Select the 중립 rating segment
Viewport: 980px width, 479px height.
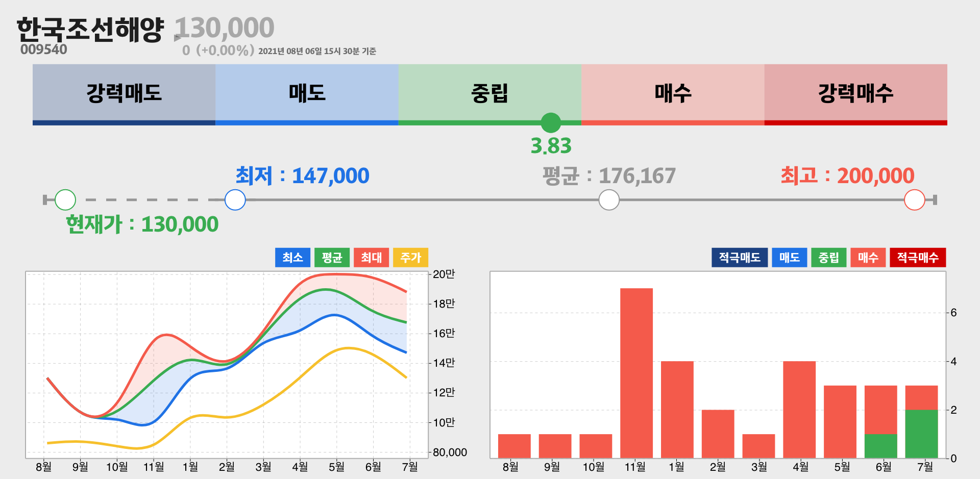490,94
